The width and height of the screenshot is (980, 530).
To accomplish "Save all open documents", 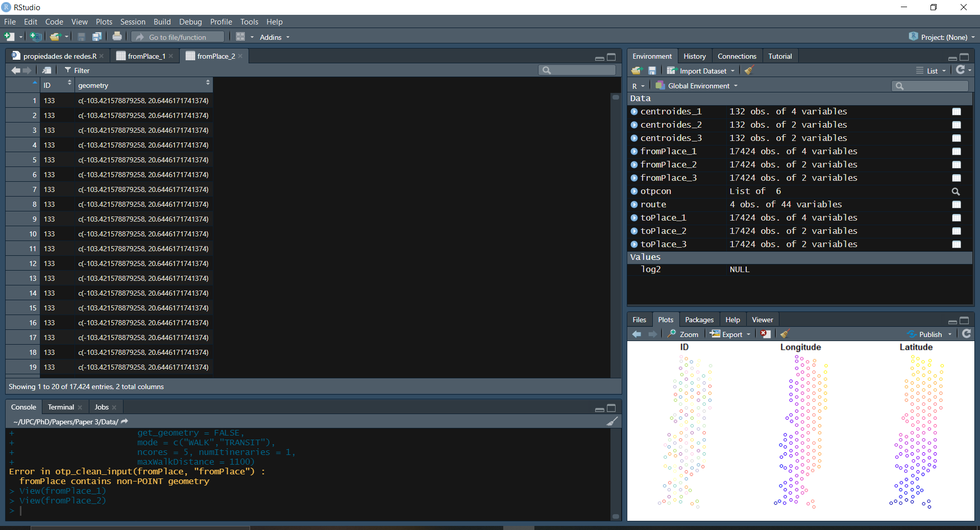I will pyautogui.click(x=96, y=36).
